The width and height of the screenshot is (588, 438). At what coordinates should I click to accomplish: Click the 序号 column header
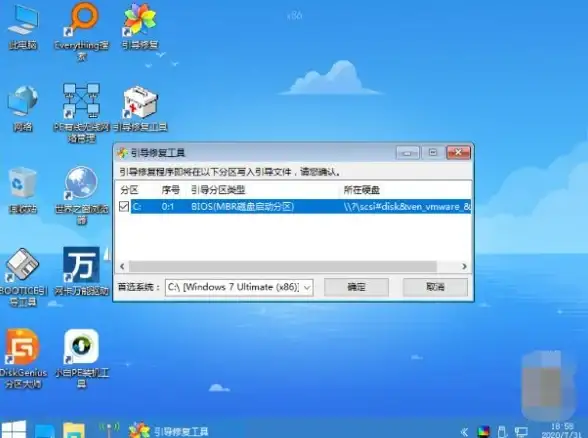click(171, 190)
